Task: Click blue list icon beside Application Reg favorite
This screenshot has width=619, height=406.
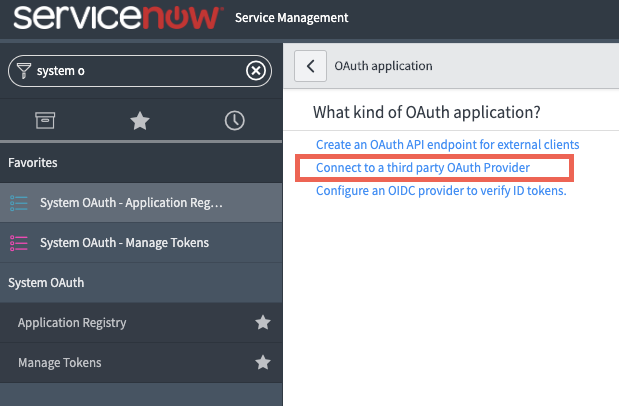Action: coord(19,203)
